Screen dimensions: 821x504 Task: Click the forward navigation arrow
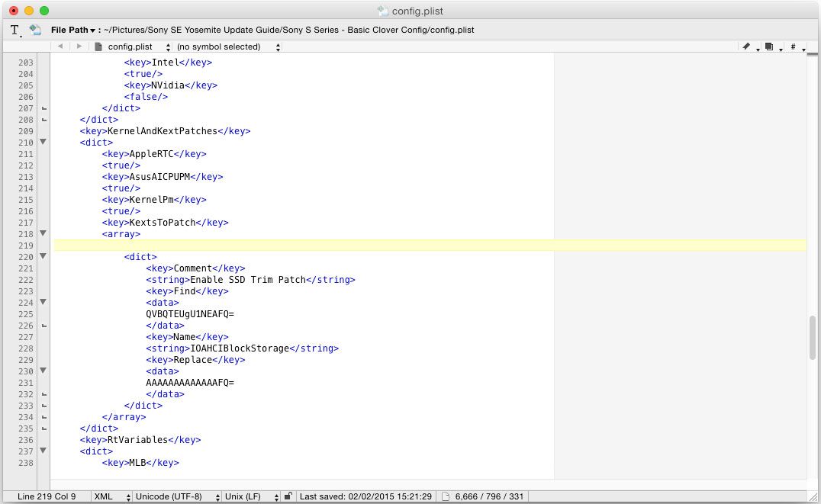point(79,46)
